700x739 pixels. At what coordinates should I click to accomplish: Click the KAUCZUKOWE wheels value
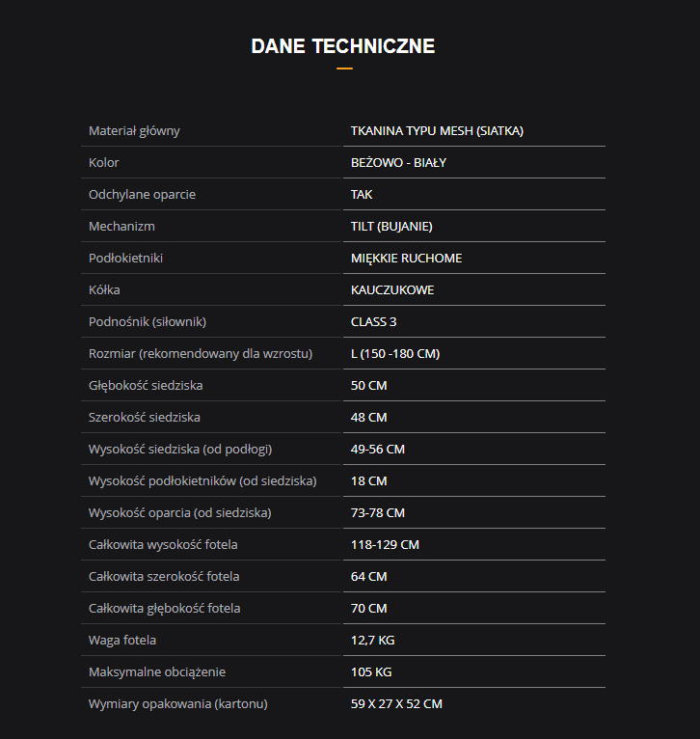[392, 289]
